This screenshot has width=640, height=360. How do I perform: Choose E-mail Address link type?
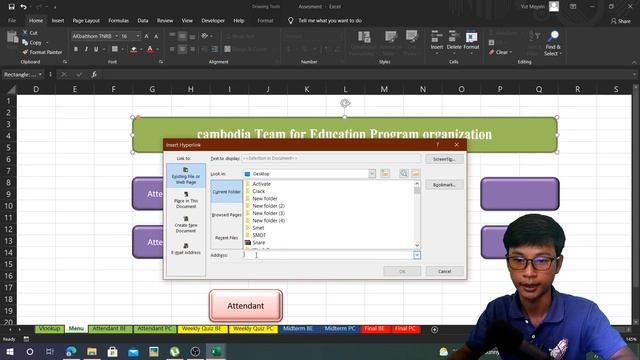coord(186,249)
